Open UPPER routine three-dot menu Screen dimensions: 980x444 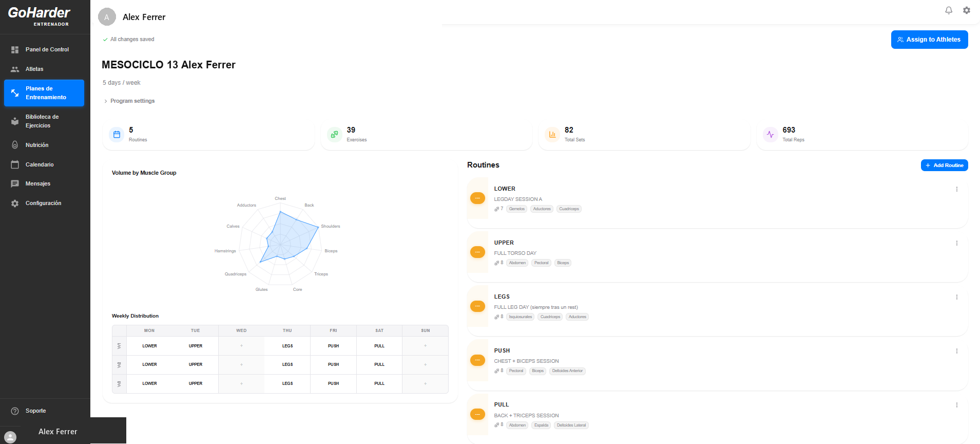pyautogui.click(x=957, y=243)
